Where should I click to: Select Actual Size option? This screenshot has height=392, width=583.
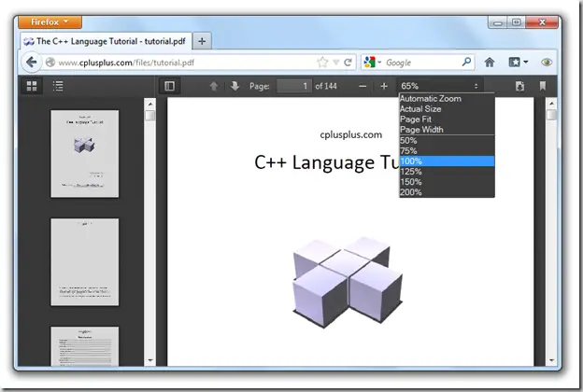[447, 109]
